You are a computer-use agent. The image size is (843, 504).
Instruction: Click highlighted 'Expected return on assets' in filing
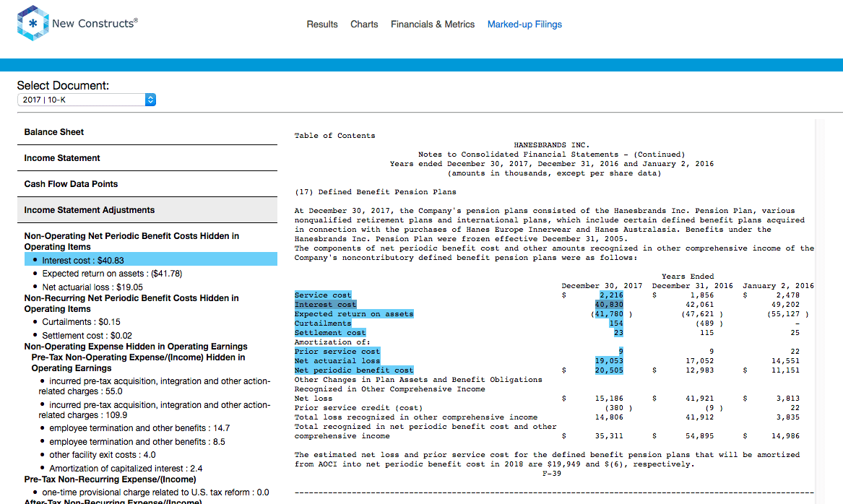354,314
